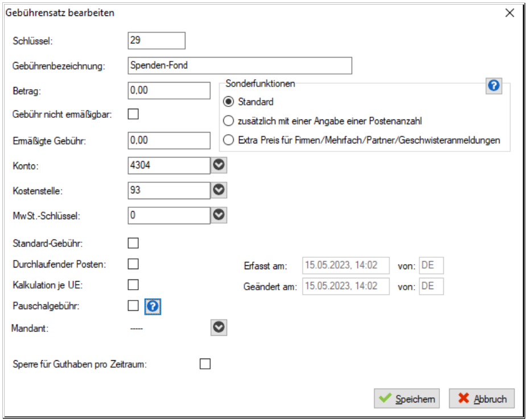Focus the Betrag amount field

pyautogui.click(x=169, y=90)
